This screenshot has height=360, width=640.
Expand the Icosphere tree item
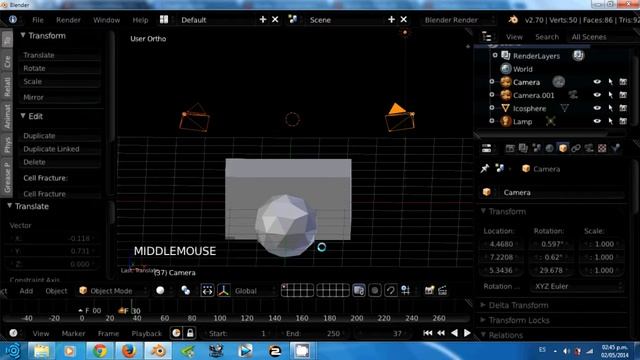492,108
